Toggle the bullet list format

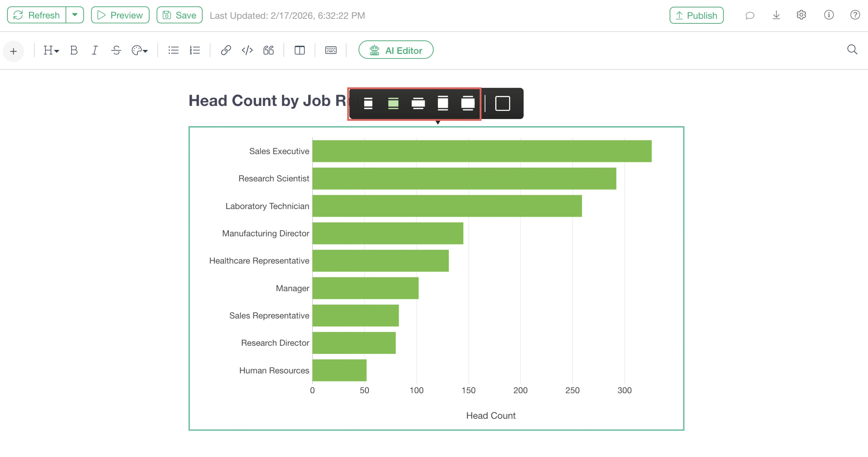(173, 50)
